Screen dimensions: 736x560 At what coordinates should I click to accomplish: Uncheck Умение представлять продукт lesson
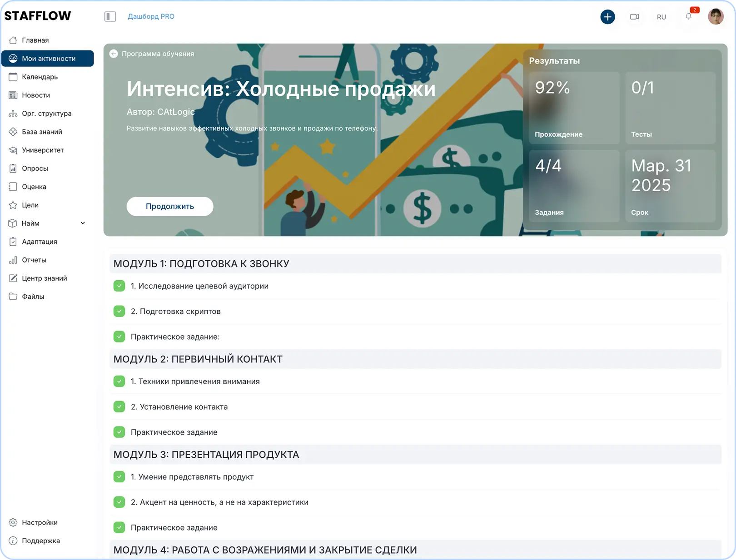[119, 476]
